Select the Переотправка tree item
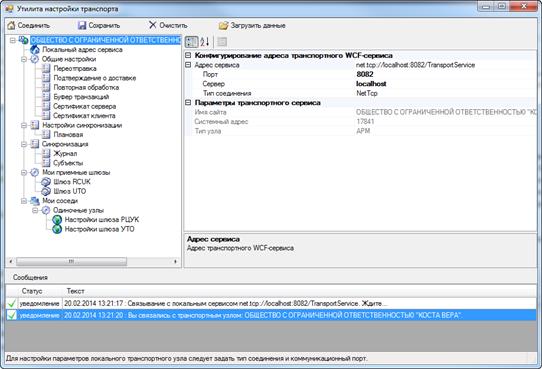542x369 pixels. click(x=75, y=68)
